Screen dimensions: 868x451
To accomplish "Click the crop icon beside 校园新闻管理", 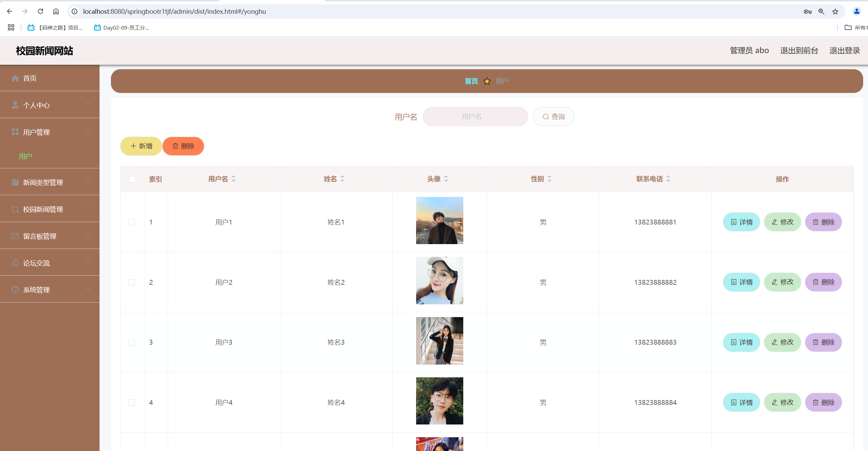I will click(15, 209).
